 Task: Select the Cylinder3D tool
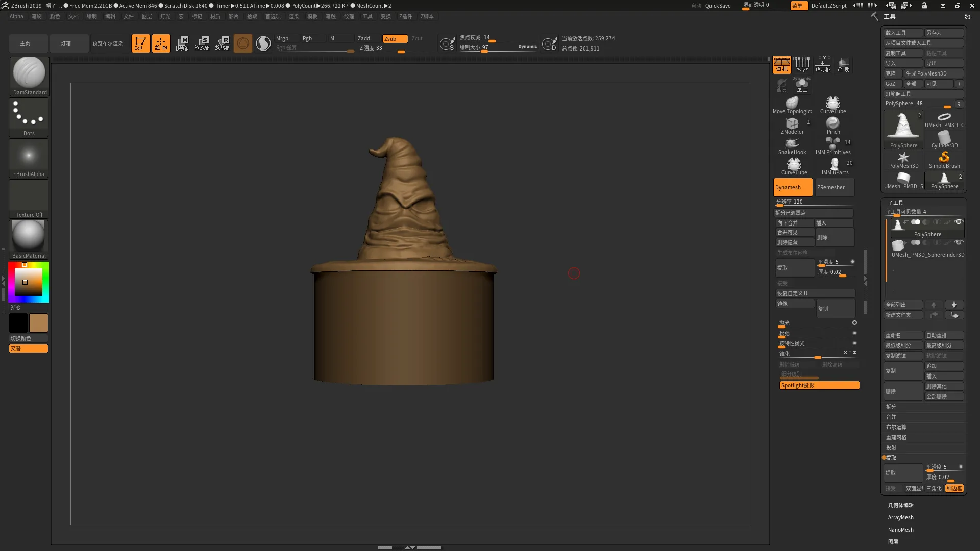[x=944, y=138]
